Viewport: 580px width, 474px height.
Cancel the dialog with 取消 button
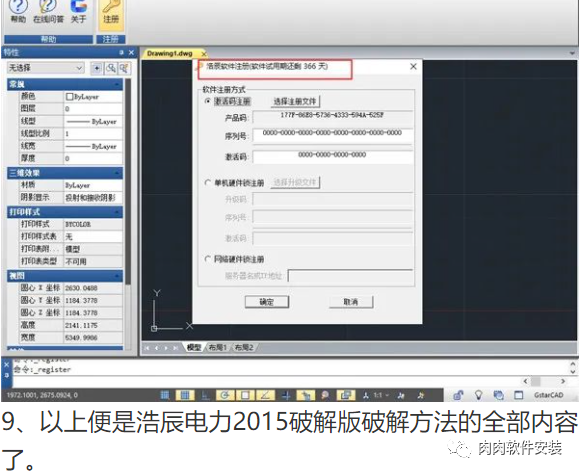[351, 302]
